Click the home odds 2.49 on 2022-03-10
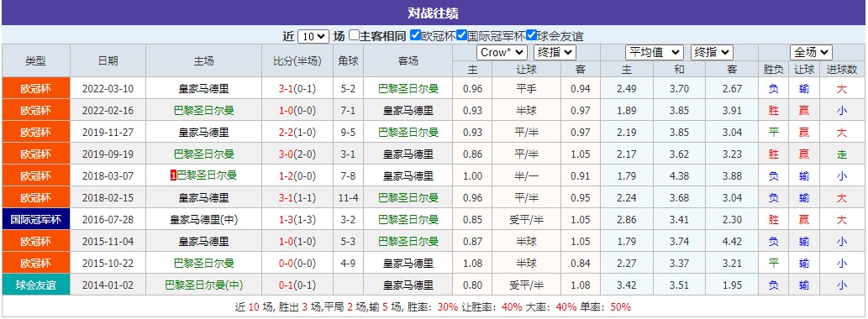The width and height of the screenshot is (868, 319). 627,88
